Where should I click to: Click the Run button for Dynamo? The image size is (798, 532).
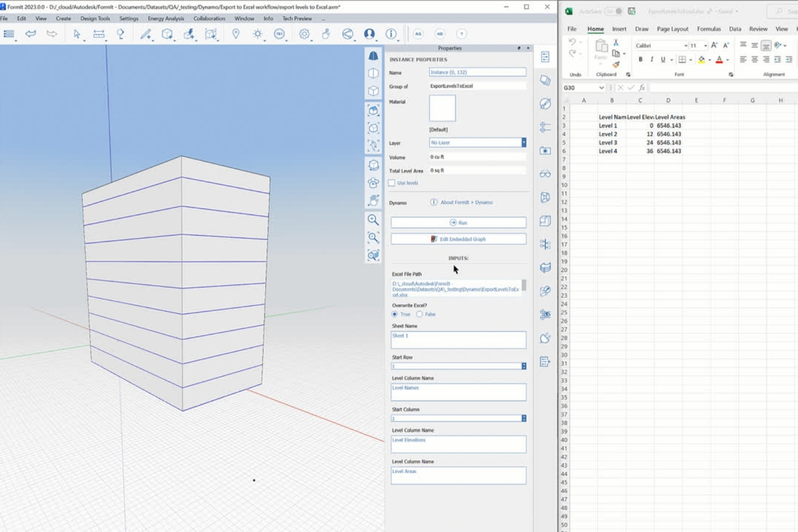click(x=459, y=222)
